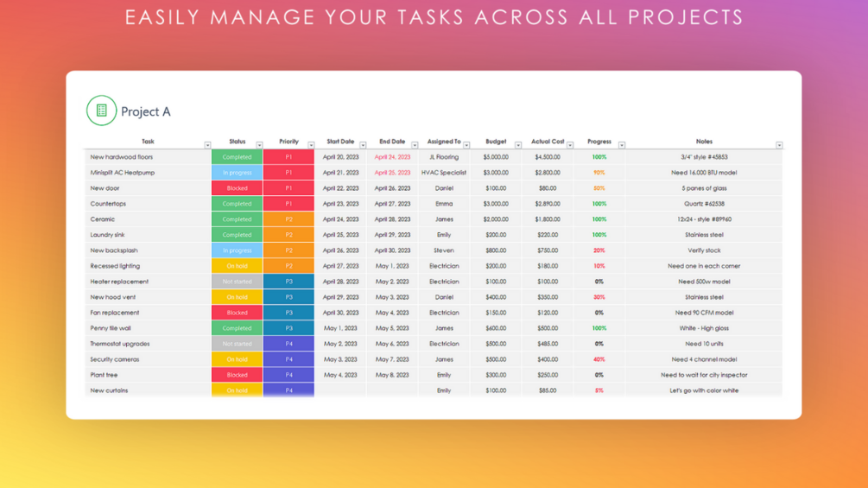This screenshot has height=488, width=868.
Task: Select the note 'White - High gloss'
Action: pos(704,328)
